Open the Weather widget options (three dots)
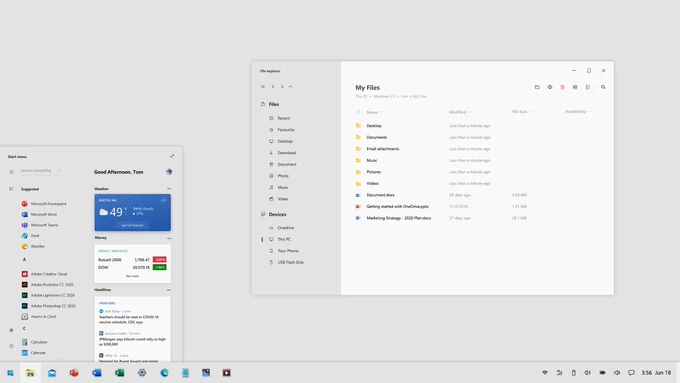The image size is (680, 383). [x=169, y=189]
